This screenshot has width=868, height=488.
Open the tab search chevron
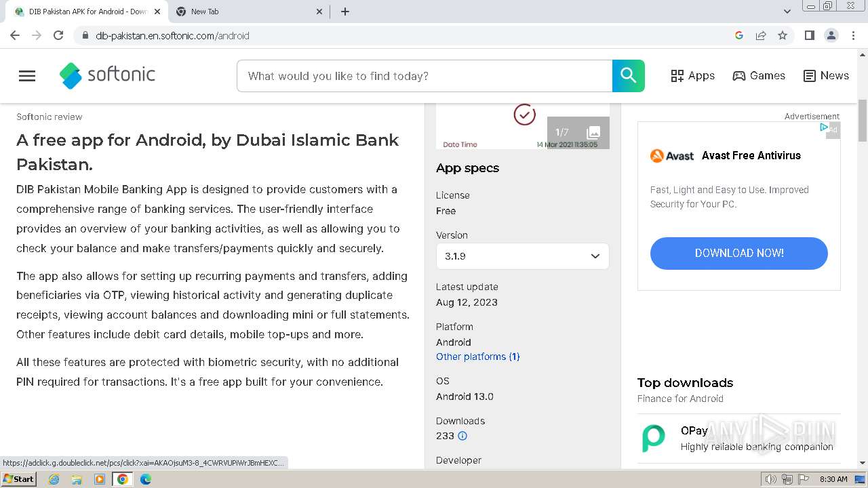click(x=787, y=12)
